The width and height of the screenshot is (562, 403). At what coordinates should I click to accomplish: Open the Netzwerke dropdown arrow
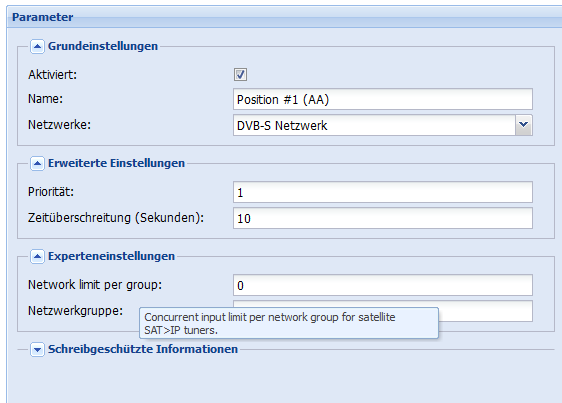(x=524, y=125)
